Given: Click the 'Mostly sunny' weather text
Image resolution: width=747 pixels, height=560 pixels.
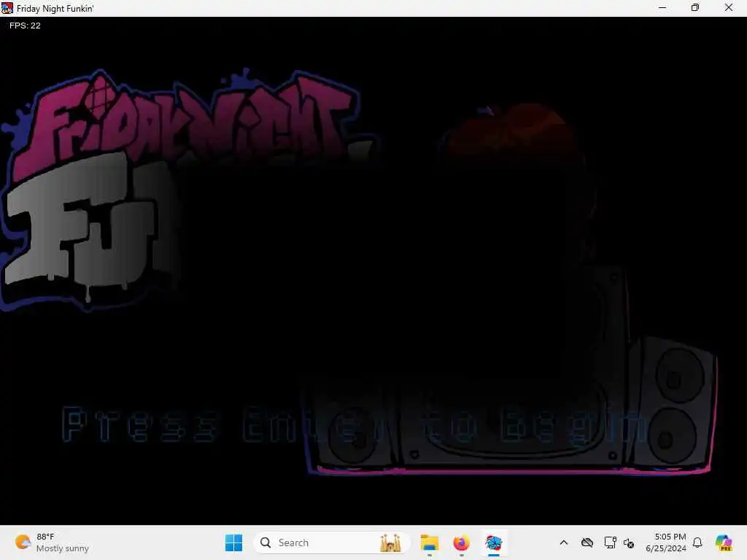Looking at the screenshot, I should (63, 548).
